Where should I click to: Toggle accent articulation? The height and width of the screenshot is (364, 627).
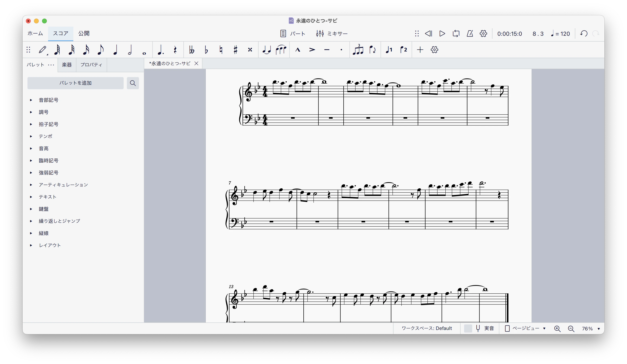click(312, 50)
